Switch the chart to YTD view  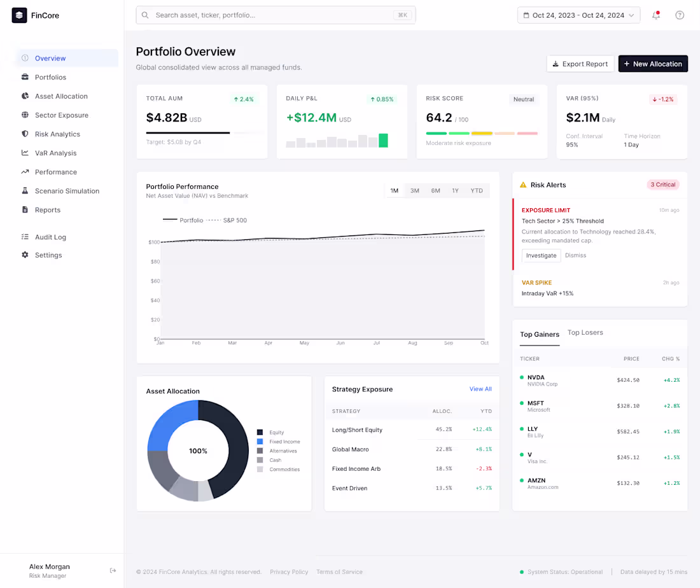(x=477, y=190)
